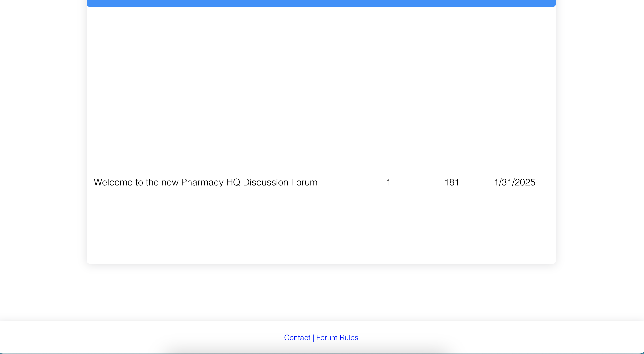
Task: Click the word Forum in footer link
Action: coord(327,338)
